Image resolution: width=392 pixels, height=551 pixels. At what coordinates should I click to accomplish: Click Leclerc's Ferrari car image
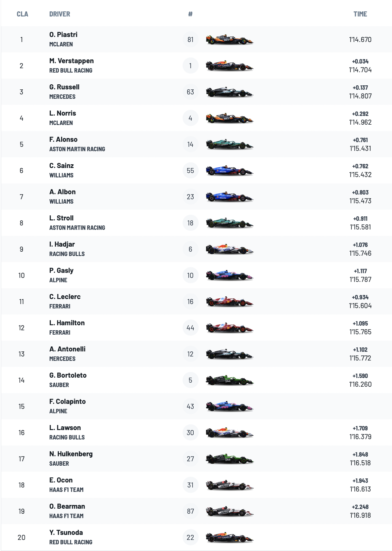coord(230,302)
